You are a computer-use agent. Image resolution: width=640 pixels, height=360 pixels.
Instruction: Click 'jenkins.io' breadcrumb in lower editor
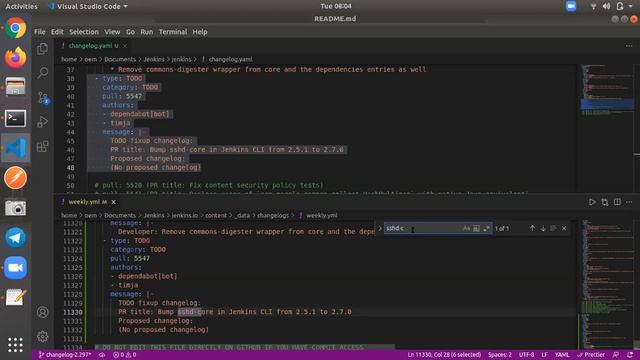point(184,215)
